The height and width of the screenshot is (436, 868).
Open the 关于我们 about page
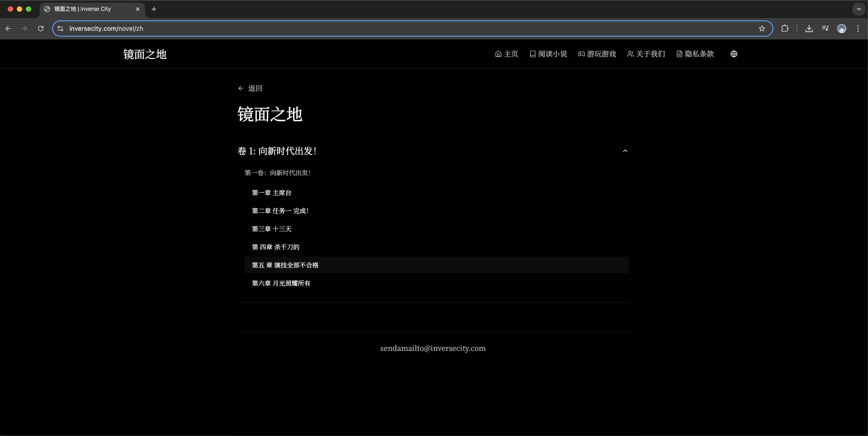(646, 54)
